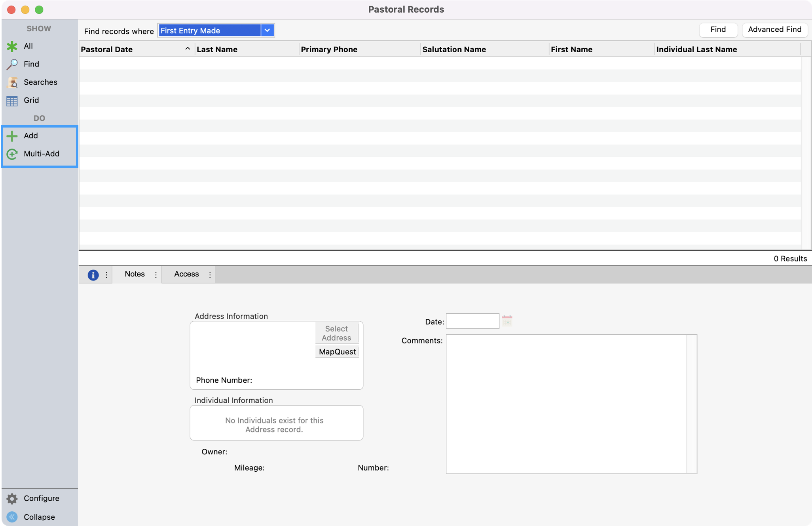Click the Advanced Find button
Screen dimensions: 812x526
[x=774, y=29]
